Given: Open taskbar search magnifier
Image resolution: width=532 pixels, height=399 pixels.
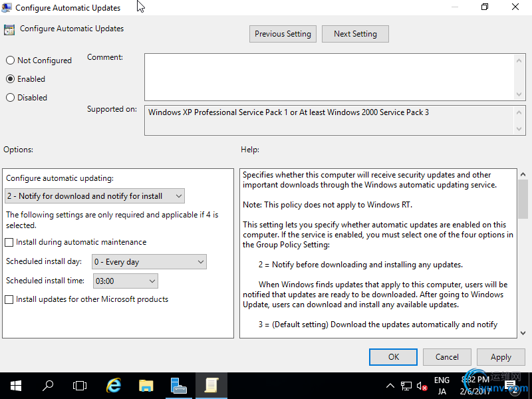Looking at the screenshot, I should (x=48, y=386).
